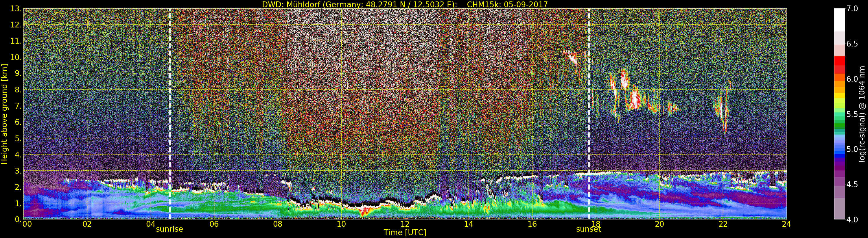Click the height axis tick label '5.'
Viewport: 868px width, 238px height.
(x=18, y=138)
